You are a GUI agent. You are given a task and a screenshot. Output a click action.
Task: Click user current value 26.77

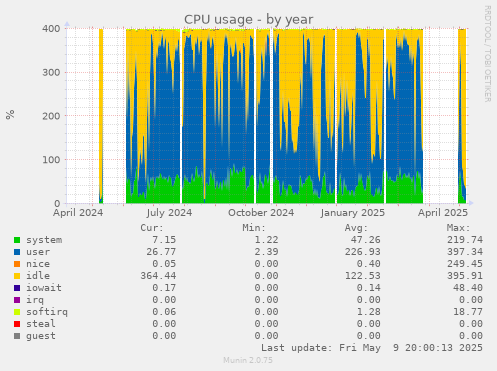161,252
